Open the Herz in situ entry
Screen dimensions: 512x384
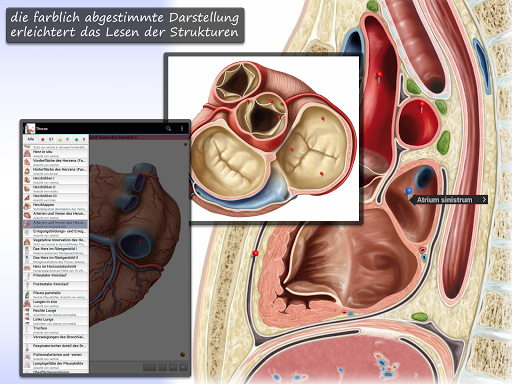[56, 153]
